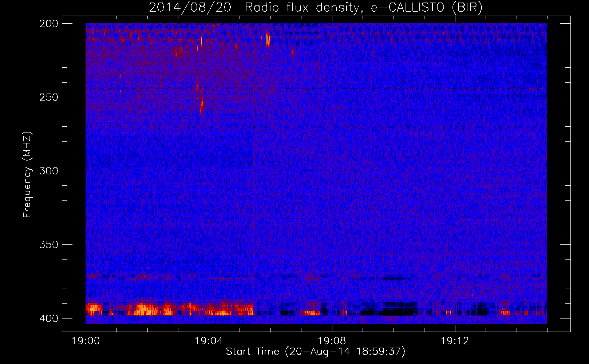This screenshot has width=589, height=364.
Task: Click the 19:12 time tick label
Action: (x=455, y=341)
